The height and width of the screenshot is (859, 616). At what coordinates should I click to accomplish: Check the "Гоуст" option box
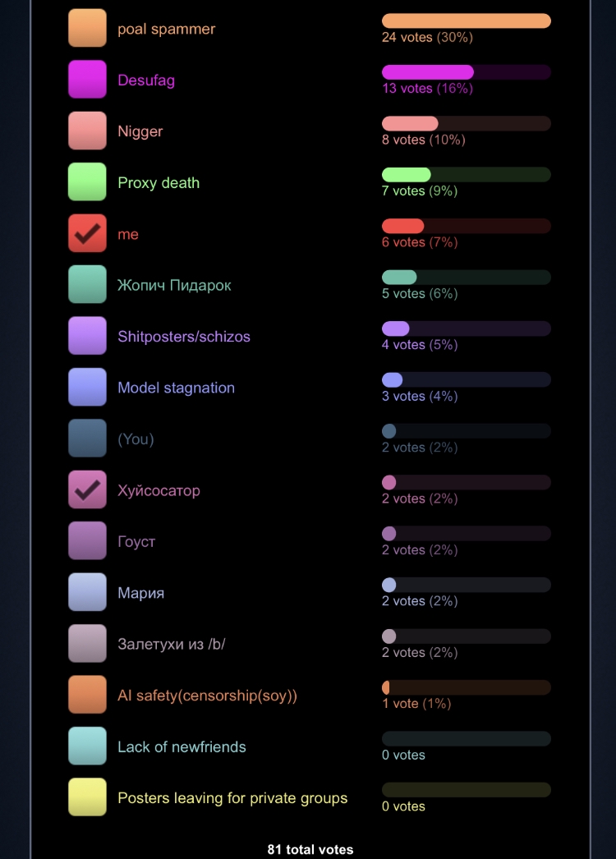click(87, 540)
